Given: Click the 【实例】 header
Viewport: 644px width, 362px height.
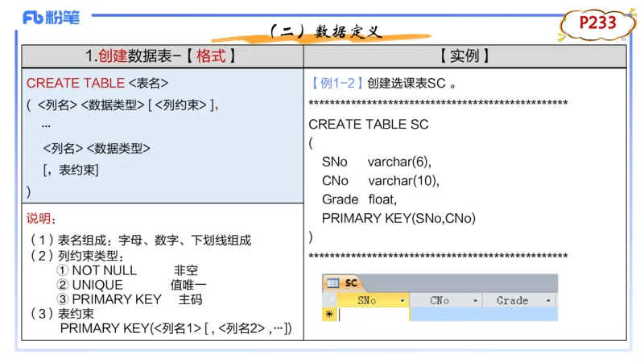Looking at the screenshot, I should coord(464,56).
